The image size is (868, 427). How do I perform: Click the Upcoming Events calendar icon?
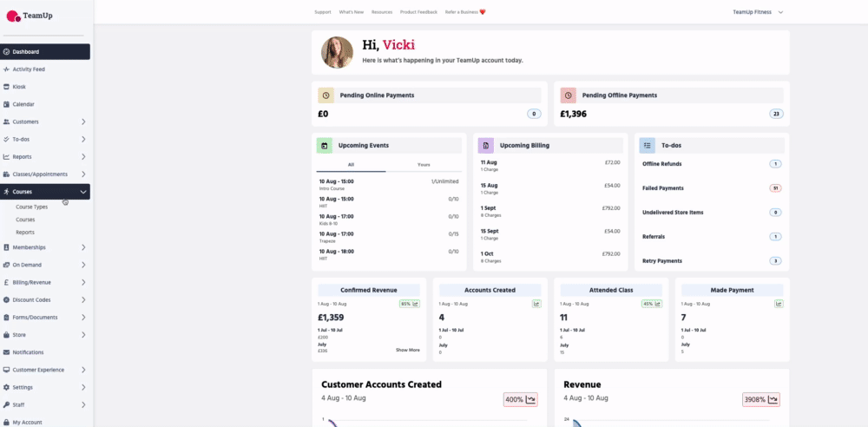click(325, 146)
